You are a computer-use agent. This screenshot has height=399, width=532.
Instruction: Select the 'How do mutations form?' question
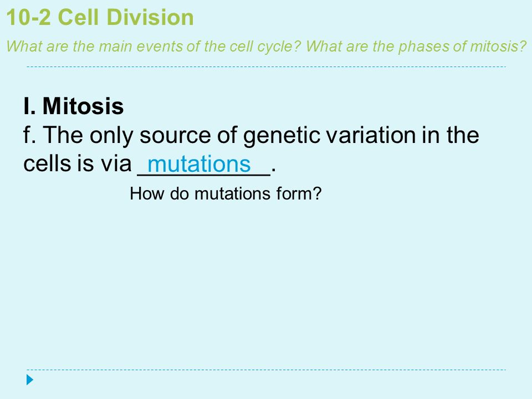226,194
